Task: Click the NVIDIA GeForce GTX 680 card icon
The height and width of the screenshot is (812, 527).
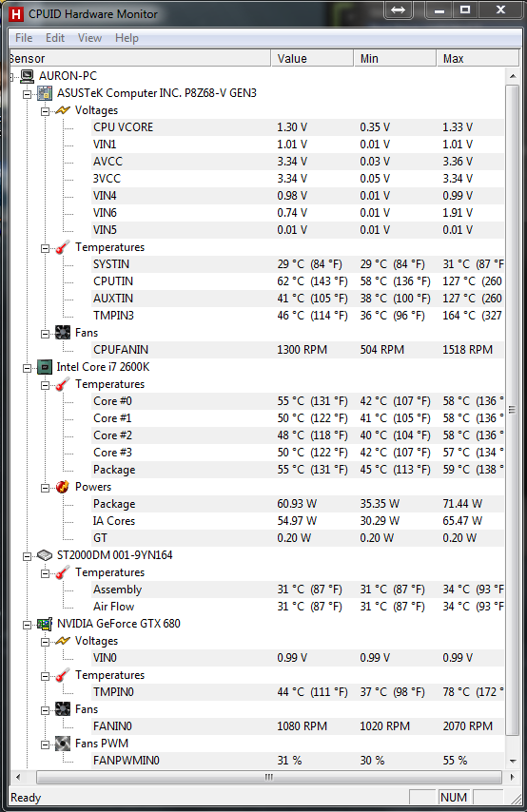Action: pos(45,624)
